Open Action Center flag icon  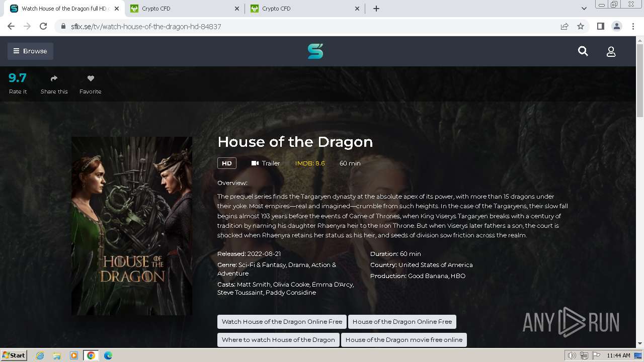(x=596, y=355)
